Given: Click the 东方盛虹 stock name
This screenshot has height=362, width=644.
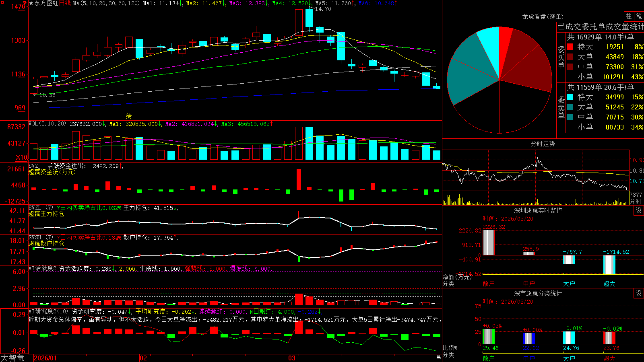Looking at the screenshot, I should 46,3.
